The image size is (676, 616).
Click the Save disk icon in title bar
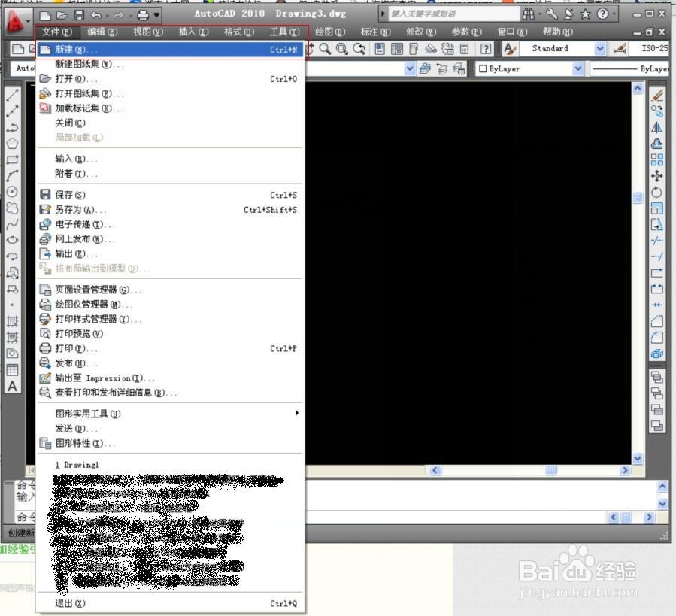click(79, 16)
